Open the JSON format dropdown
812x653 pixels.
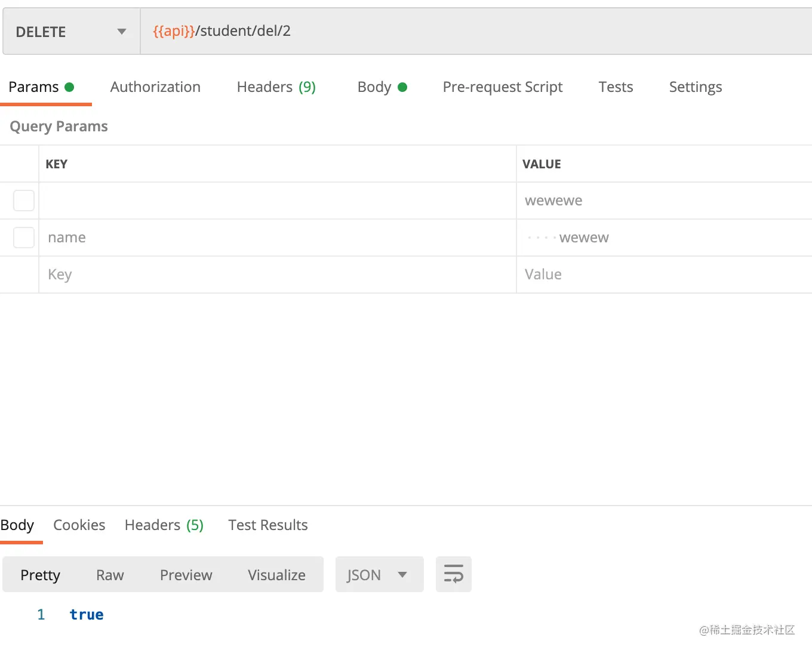pyautogui.click(x=379, y=575)
